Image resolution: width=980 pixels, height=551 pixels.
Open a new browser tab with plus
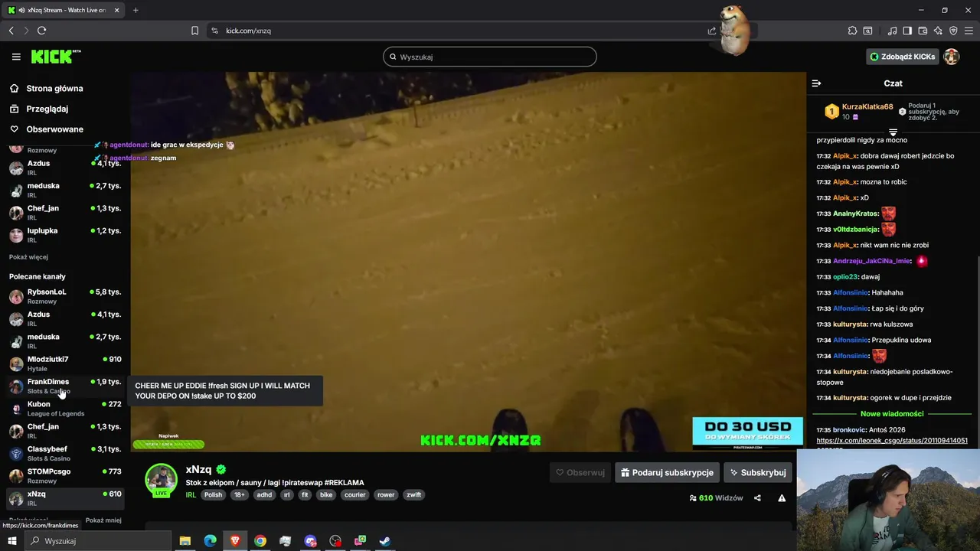[136, 10]
